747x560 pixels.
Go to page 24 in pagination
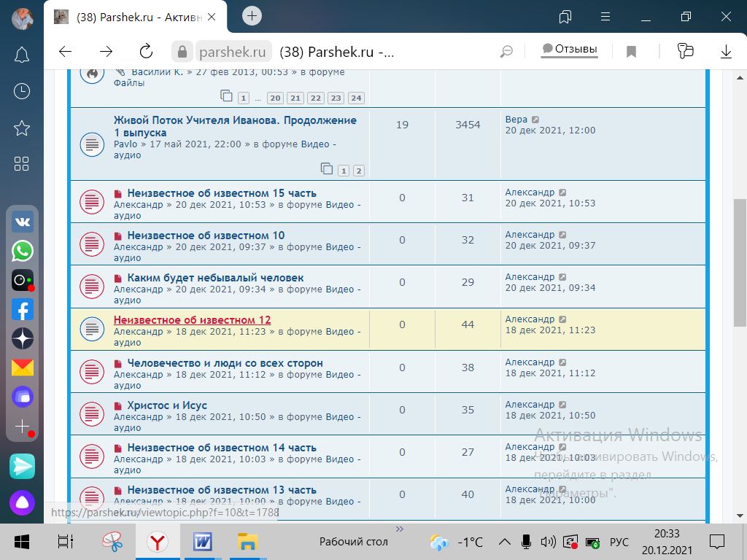[356, 98]
